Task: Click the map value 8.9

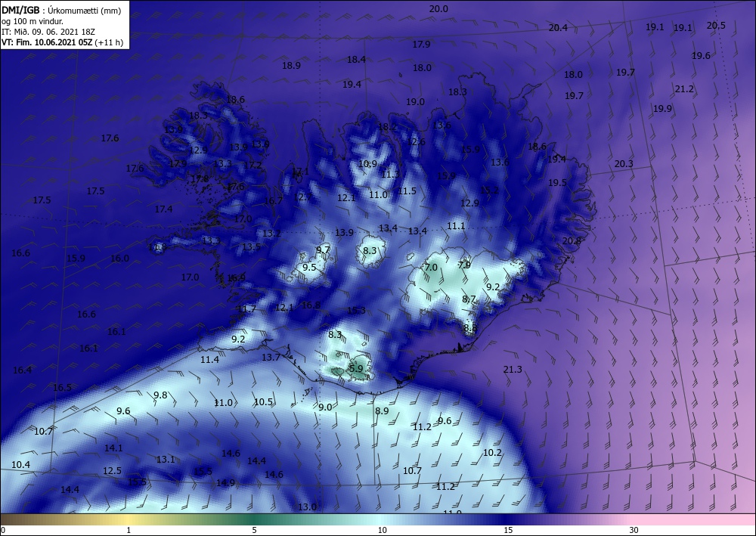Action: 382,411
